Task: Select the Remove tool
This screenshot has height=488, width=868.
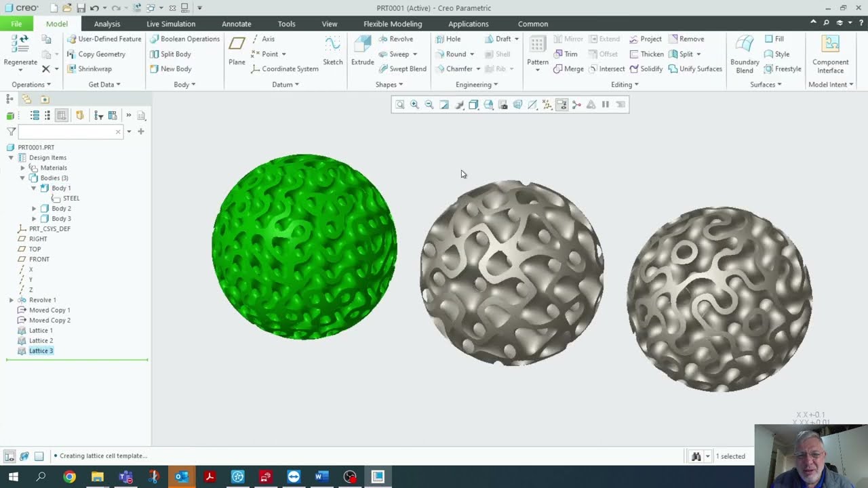Action: (x=686, y=39)
